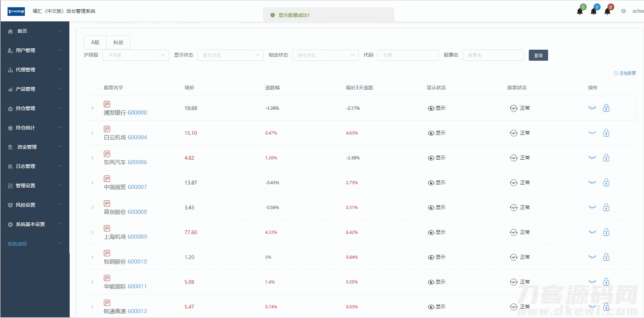Switch to the 科创 tab

(118, 42)
